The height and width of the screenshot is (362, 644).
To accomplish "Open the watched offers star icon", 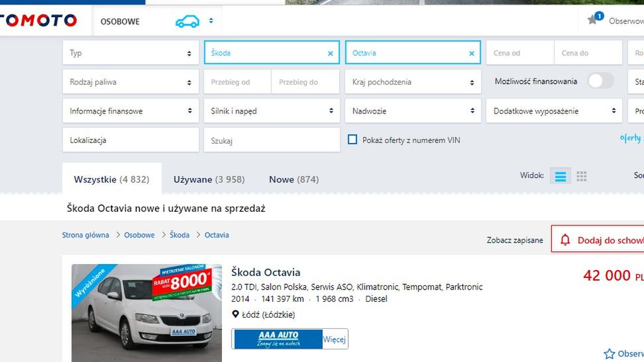I will click(592, 20).
